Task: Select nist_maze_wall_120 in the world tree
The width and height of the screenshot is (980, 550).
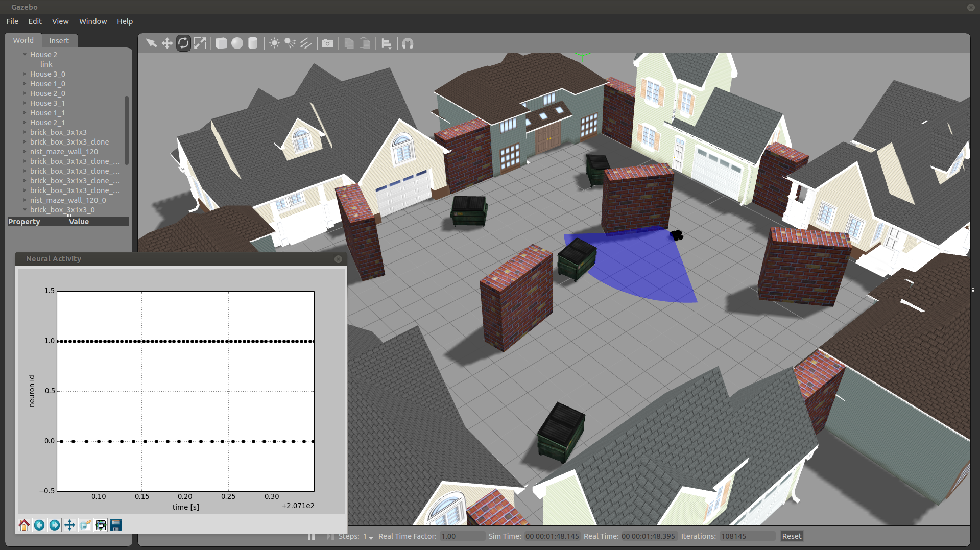Action: coord(64,152)
